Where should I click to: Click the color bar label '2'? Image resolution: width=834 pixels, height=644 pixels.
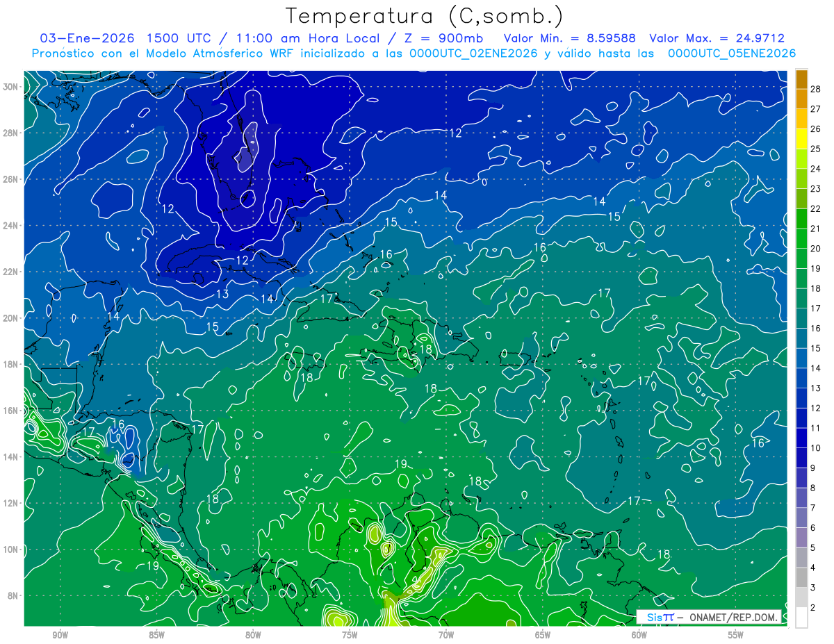pyautogui.click(x=812, y=608)
